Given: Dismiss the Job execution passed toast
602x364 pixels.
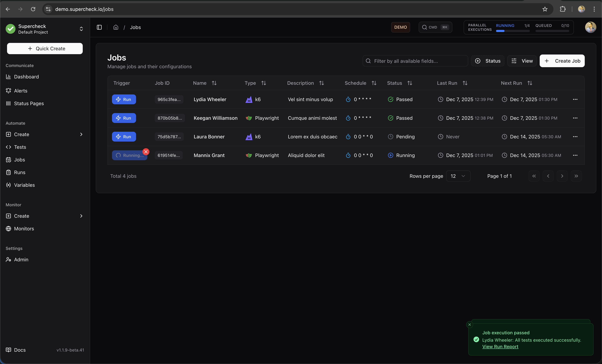Looking at the screenshot, I should pos(469,325).
